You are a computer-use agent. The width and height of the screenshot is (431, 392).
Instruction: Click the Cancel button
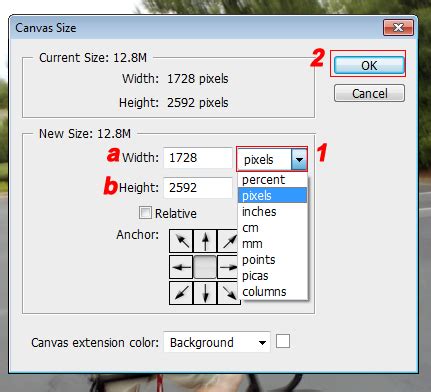pos(369,93)
